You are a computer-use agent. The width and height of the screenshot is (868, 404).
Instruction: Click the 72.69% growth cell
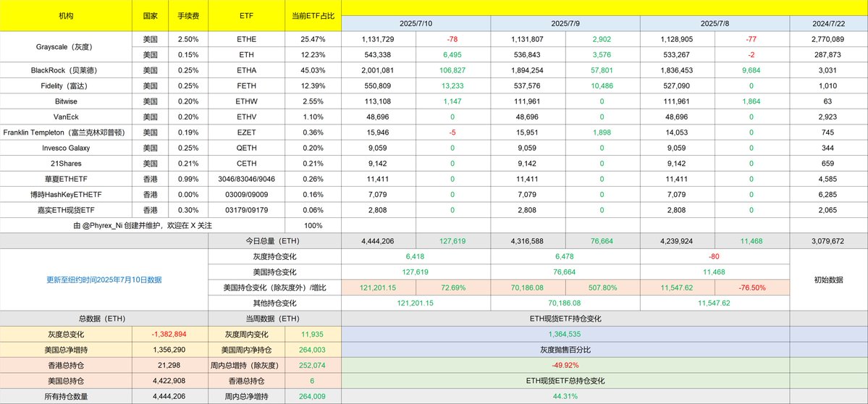[453, 287]
